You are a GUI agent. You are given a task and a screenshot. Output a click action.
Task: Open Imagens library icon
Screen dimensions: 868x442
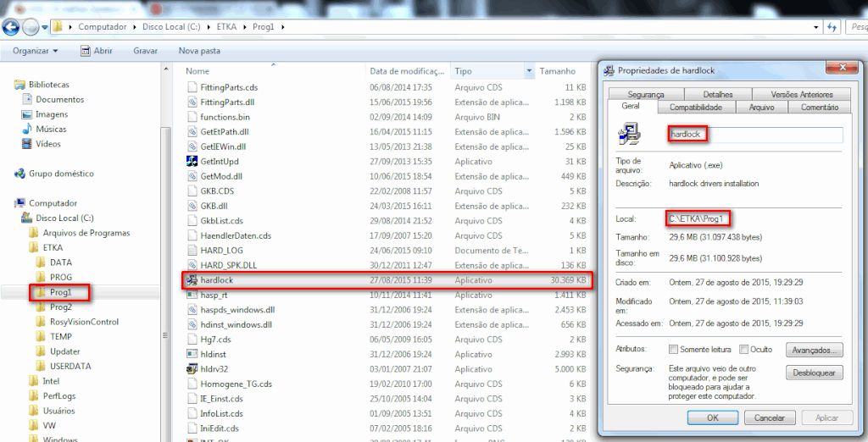[x=26, y=114]
